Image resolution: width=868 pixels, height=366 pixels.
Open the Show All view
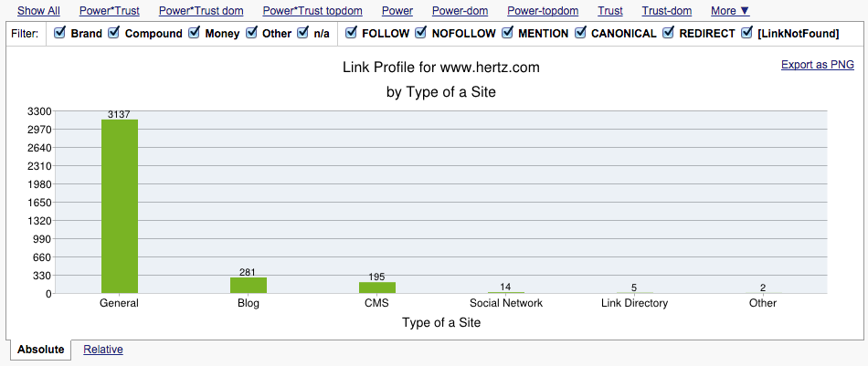(x=38, y=11)
